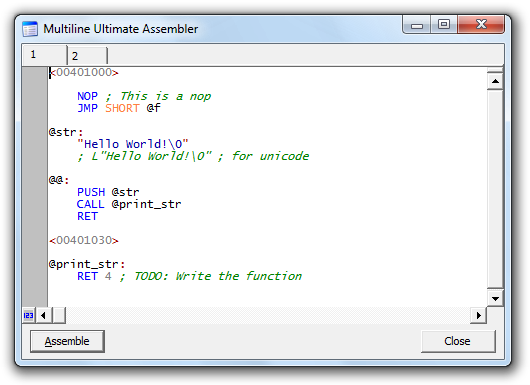Click the PUSH @str line
This screenshot has width=530, height=385.
coord(108,192)
